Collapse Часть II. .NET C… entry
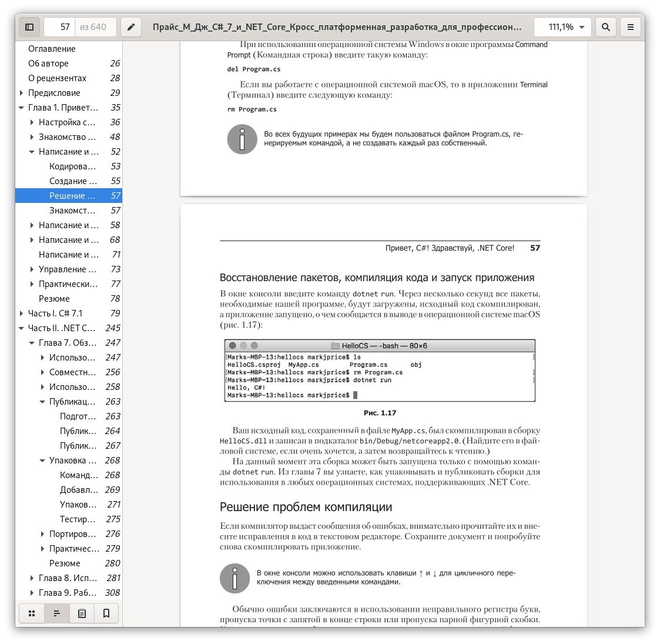The width and height of the screenshot is (660, 644). 22,328
